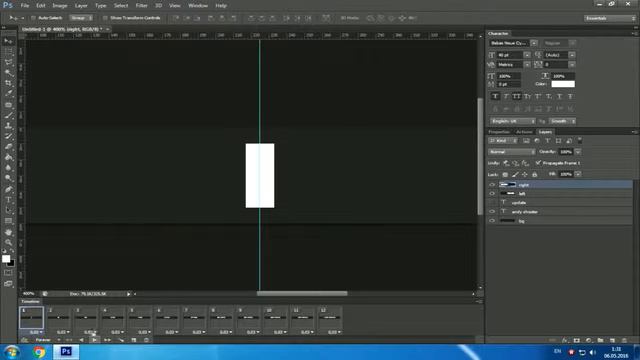The width and height of the screenshot is (640, 360).
Task: Enable Show Transform Controls checkbox
Action: click(105, 18)
